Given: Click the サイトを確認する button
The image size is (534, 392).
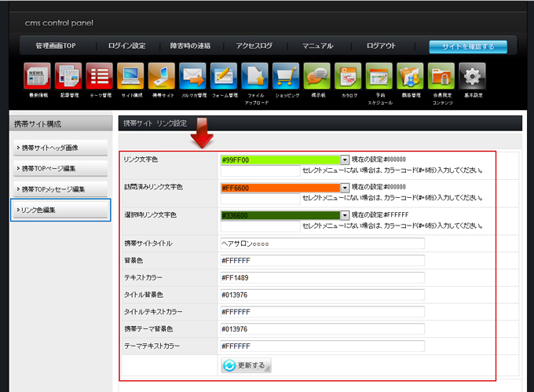Looking at the screenshot, I should click(x=467, y=46).
